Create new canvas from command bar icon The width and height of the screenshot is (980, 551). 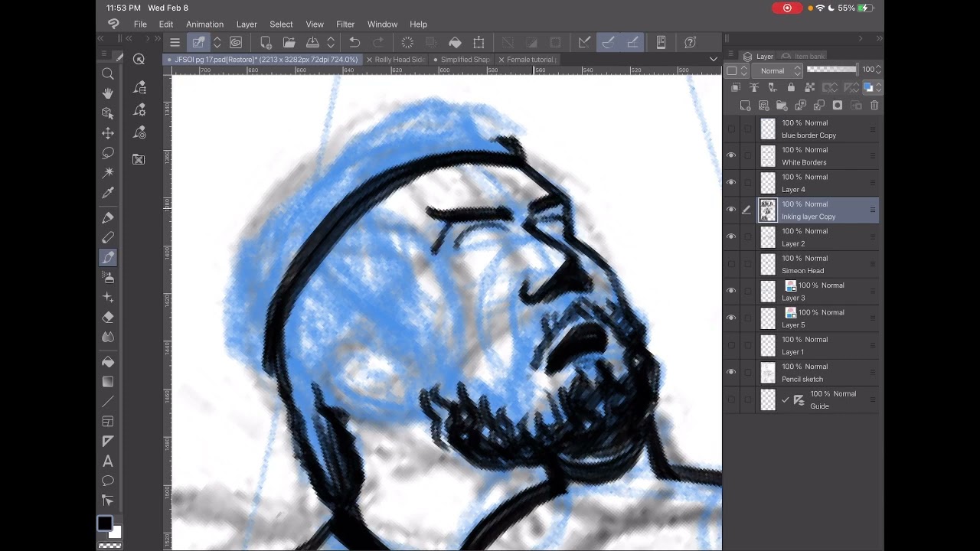coord(266,43)
